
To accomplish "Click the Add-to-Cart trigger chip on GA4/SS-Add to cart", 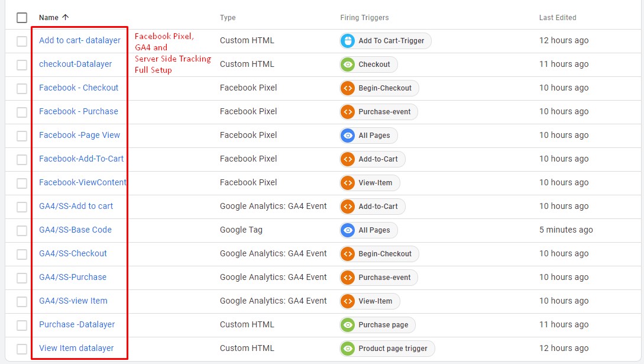I will [377, 207].
